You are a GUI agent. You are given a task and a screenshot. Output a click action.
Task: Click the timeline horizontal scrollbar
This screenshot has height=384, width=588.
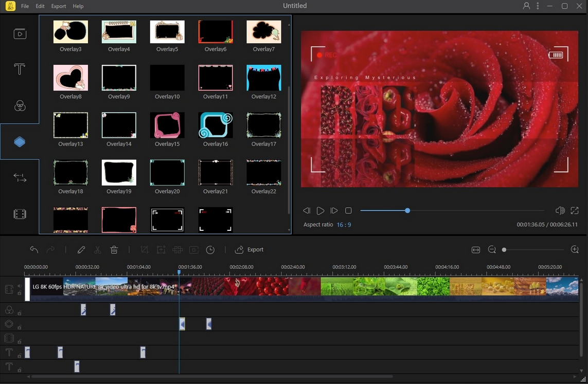coord(212,376)
